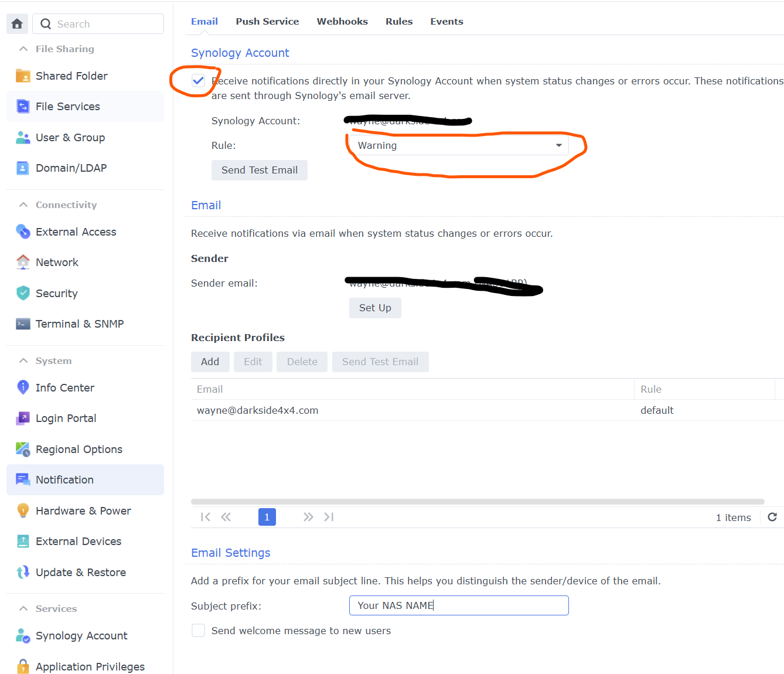This screenshot has height=674, width=784.
Task: Open the Rule dropdown showing Warning
Action: click(459, 145)
